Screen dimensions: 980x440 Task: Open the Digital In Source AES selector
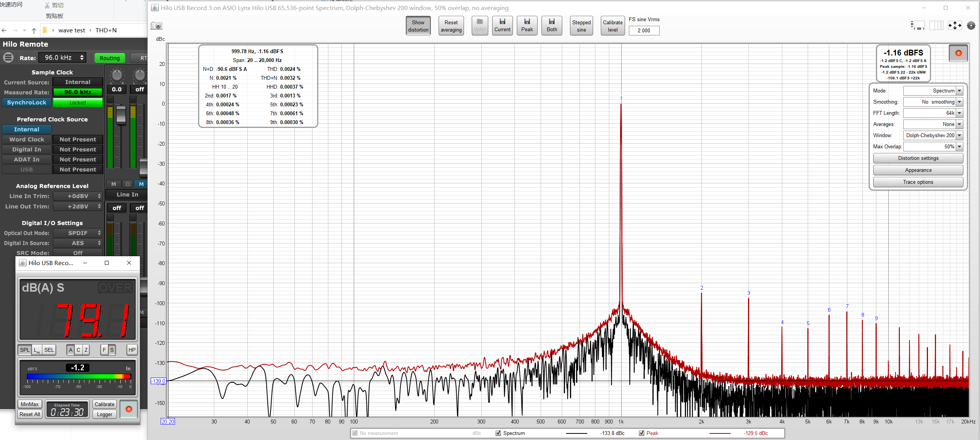click(78, 243)
